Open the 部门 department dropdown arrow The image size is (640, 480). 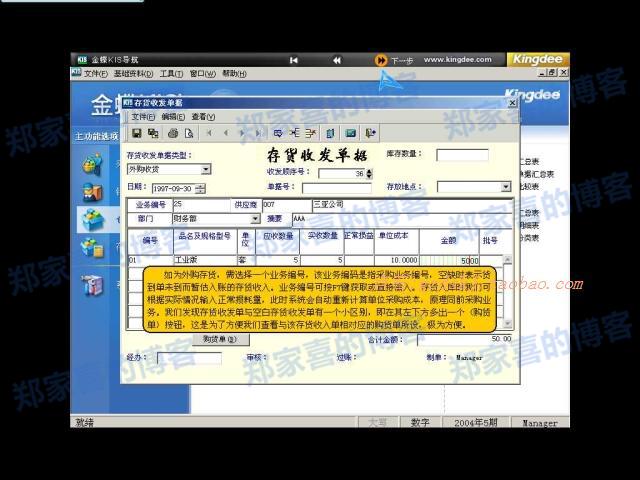click(255, 219)
